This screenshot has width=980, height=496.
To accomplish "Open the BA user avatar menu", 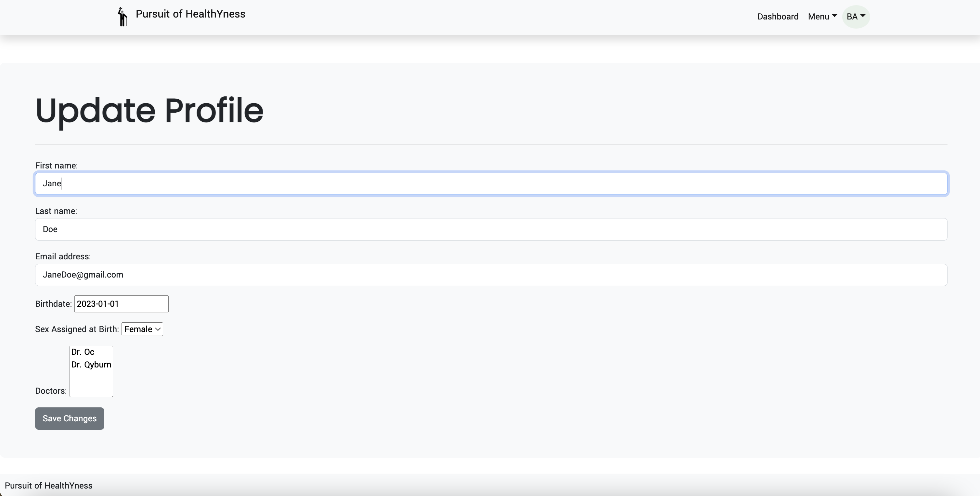I will (856, 17).
